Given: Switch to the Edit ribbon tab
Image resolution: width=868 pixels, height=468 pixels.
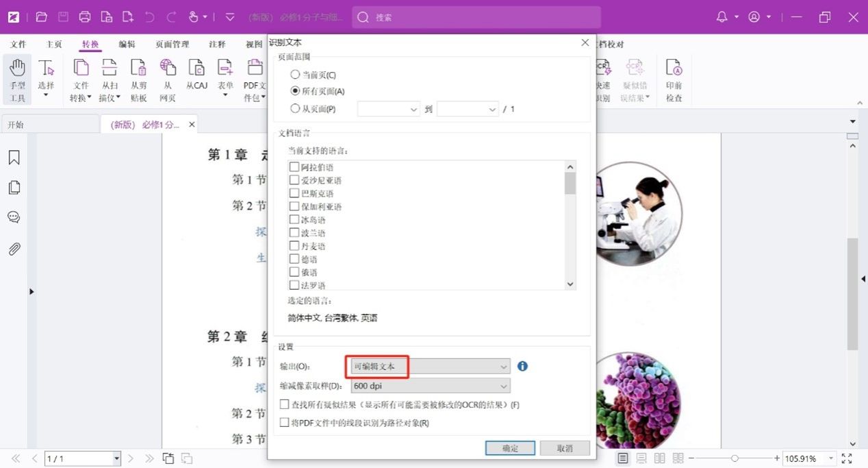Looking at the screenshot, I should pyautogui.click(x=127, y=45).
